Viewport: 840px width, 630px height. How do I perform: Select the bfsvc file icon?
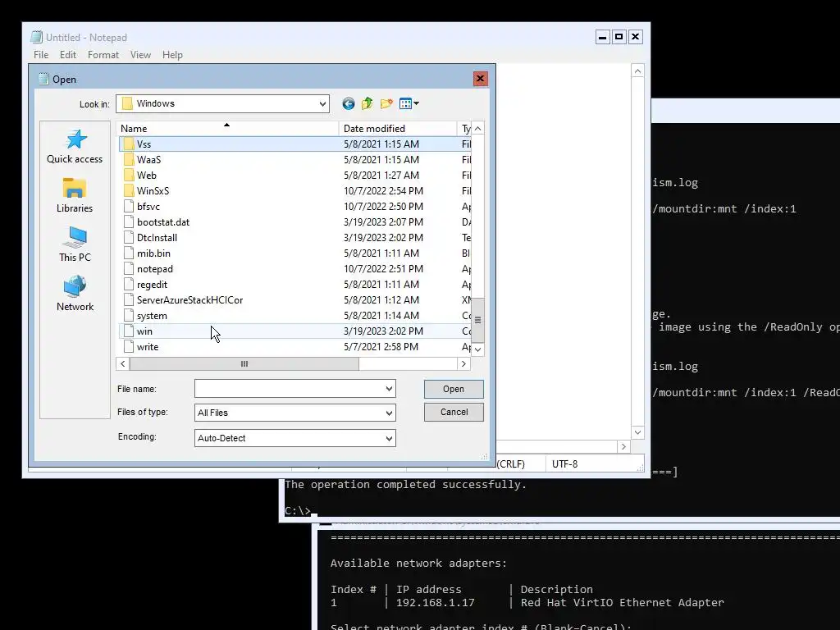(128, 206)
